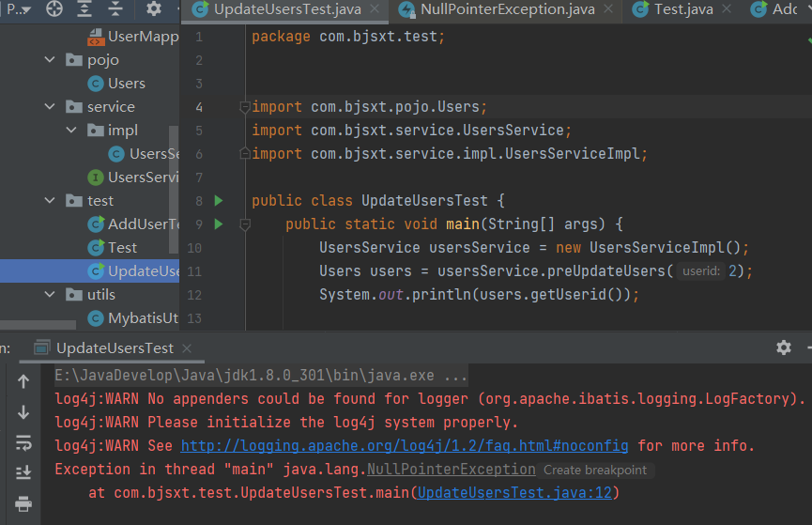Viewport: 812px width, 525px height.
Task: Collapse the pojo folder
Action: point(50,59)
